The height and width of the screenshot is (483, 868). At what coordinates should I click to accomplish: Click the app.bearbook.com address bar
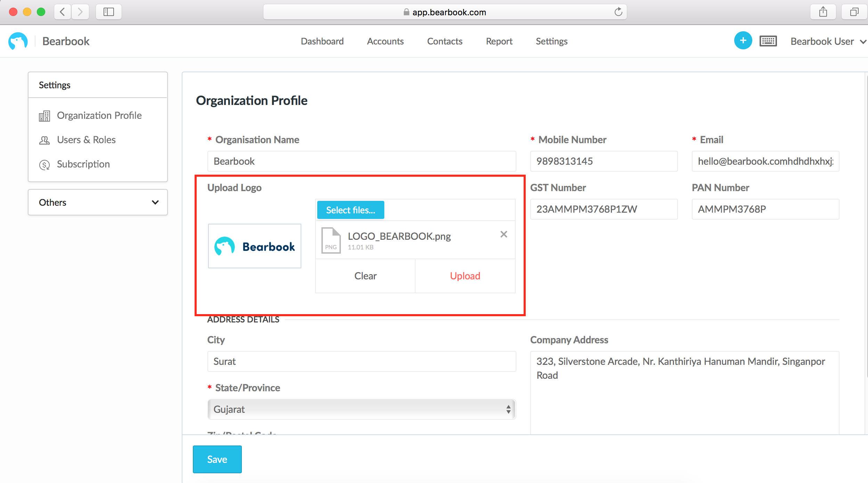tap(445, 12)
